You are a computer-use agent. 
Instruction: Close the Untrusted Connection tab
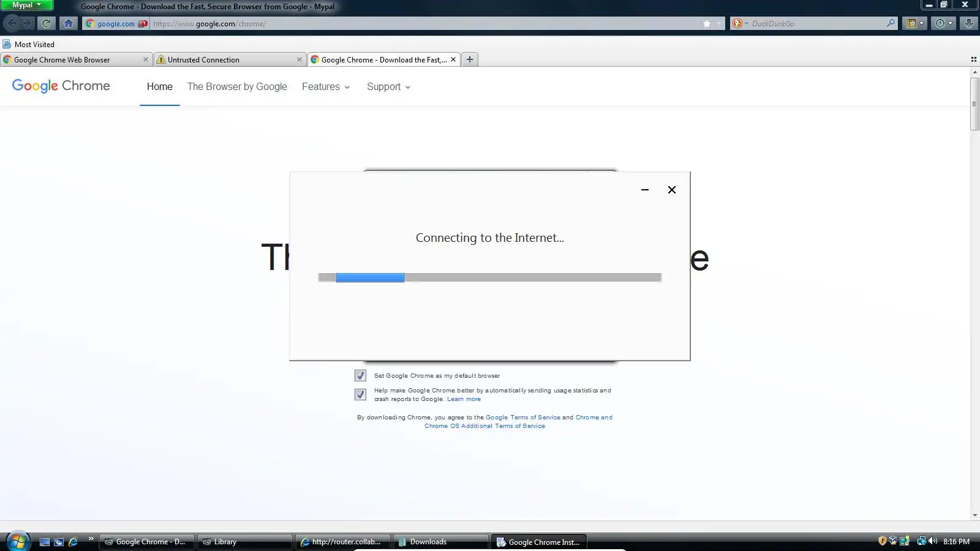point(299,59)
